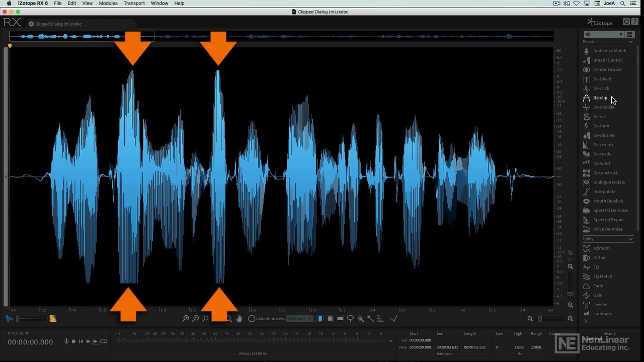
Task: Open the Fade utility module
Action: pos(593,286)
